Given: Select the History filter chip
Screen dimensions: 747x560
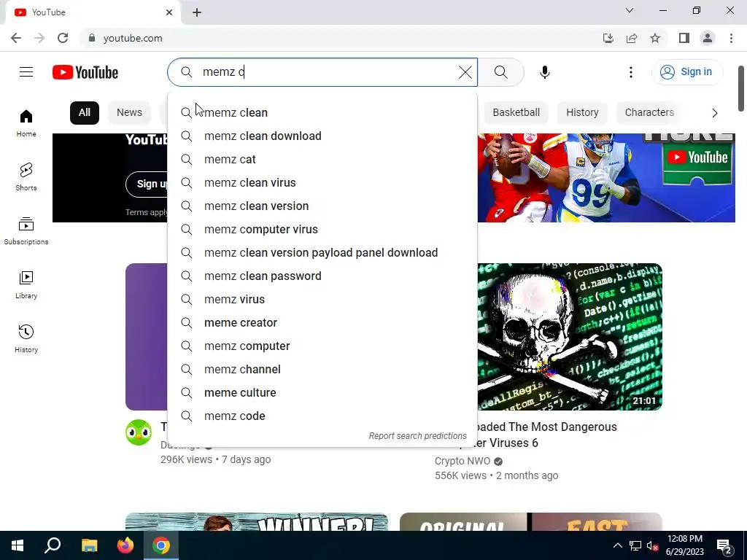Looking at the screenshot, I should [582, 113].
